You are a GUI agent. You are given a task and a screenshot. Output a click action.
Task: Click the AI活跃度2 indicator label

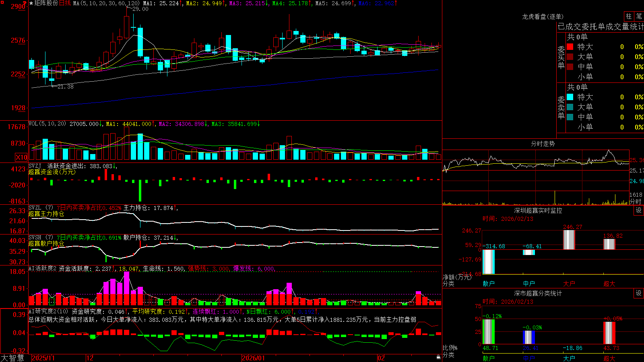[43, 268]
